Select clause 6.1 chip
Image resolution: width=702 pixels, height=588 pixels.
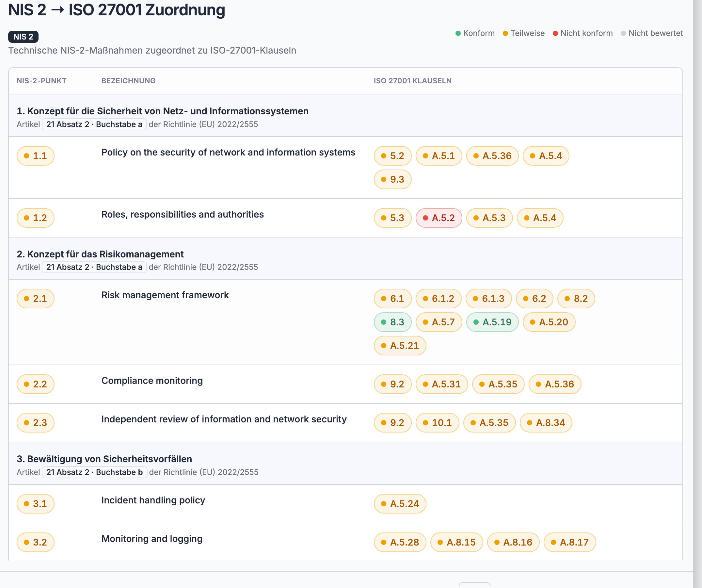click(x=393, y=299)
